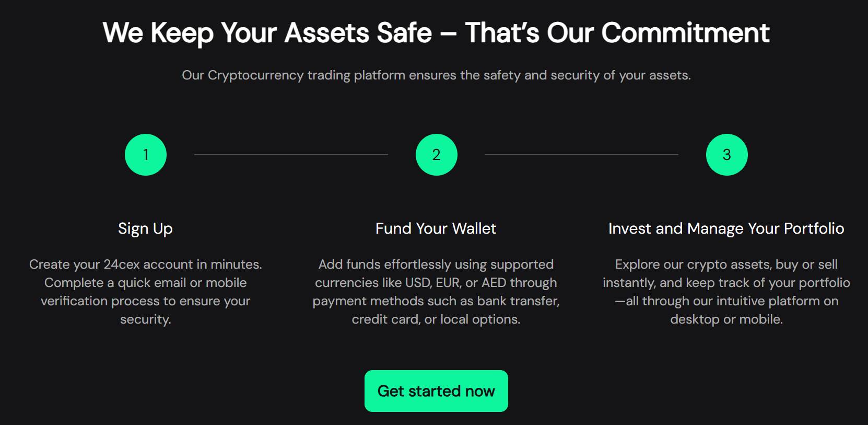Select the numbered badge above Sign Up
868x425 pixels.
click(145, 154)
